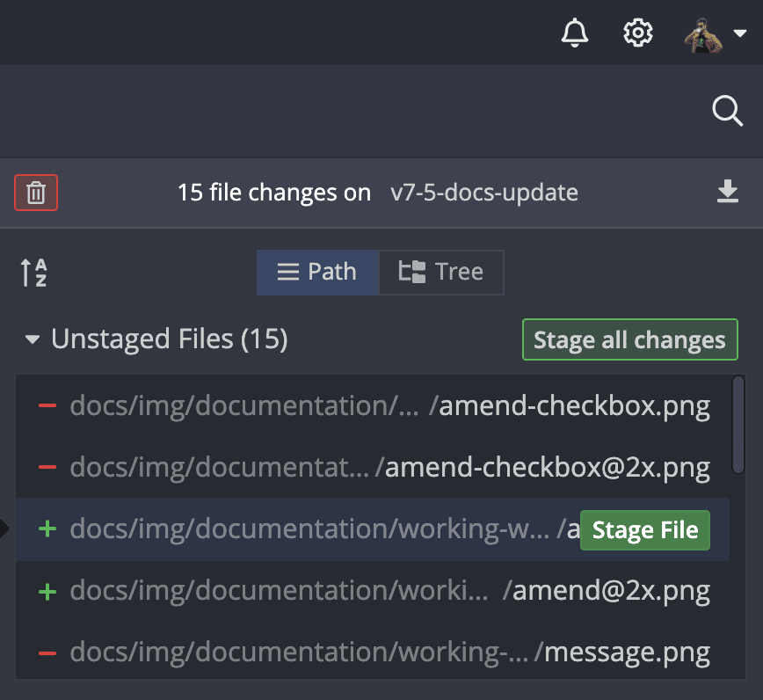Screen dimensions: 763x700
Task: Click the search magnifier icon
Action: tap(727, 112)
